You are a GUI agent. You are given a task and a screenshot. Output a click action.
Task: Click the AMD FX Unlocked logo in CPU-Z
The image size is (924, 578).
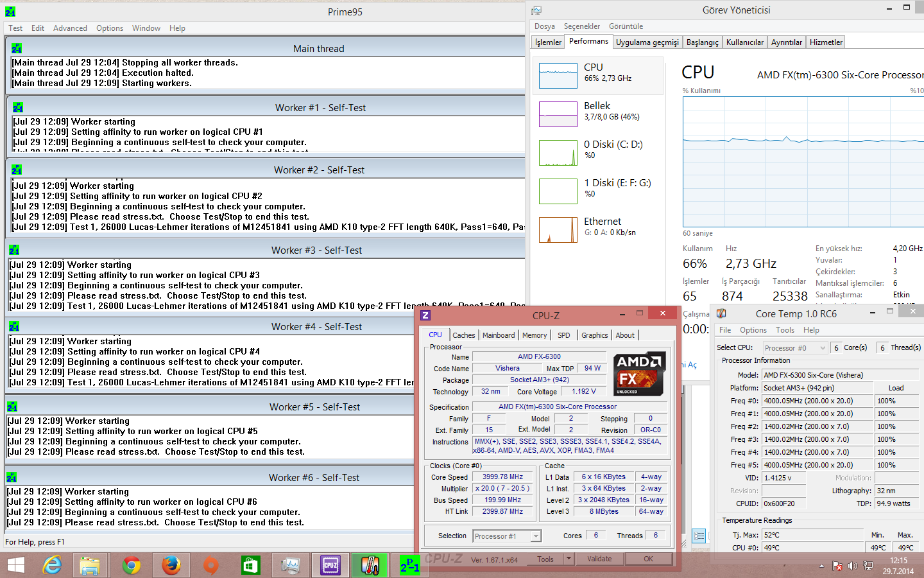click(638, 373)
